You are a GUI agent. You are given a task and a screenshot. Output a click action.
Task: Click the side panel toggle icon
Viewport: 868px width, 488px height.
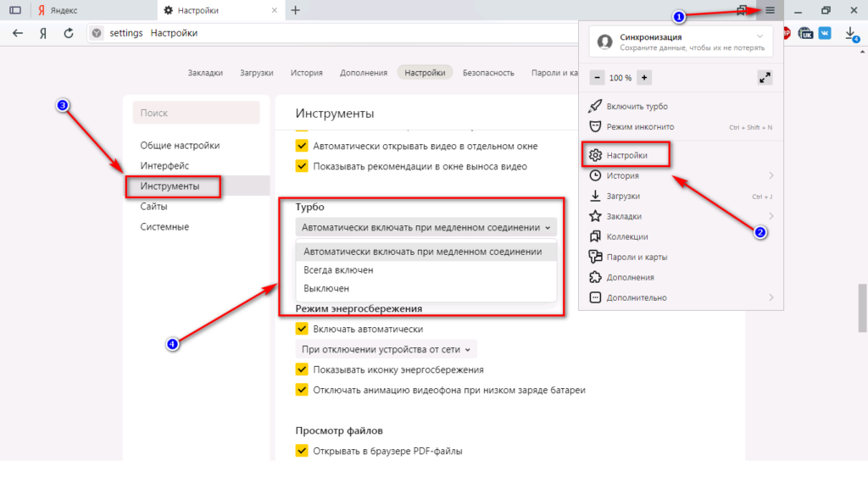(14, 10)
